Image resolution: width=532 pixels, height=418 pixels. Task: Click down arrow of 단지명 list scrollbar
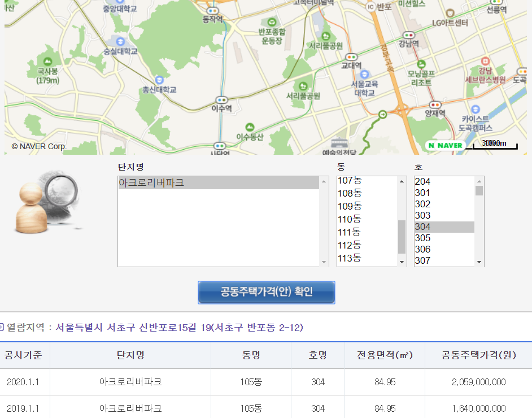(x=324, y=262)
